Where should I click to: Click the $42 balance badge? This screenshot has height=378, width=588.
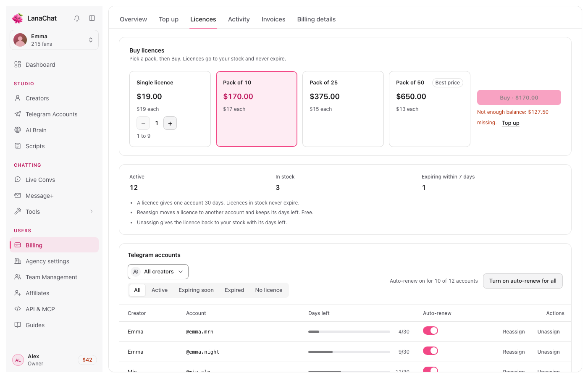87,360
